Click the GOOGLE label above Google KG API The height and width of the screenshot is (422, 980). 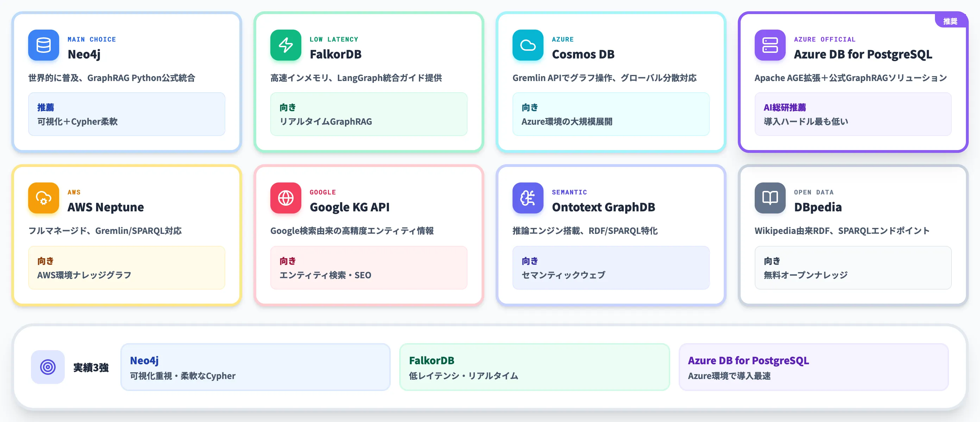[322, 192]
